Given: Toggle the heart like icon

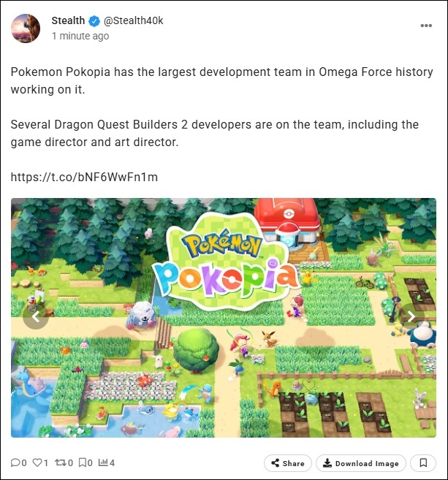Looking at the screenshot, I should pos(37,462).
